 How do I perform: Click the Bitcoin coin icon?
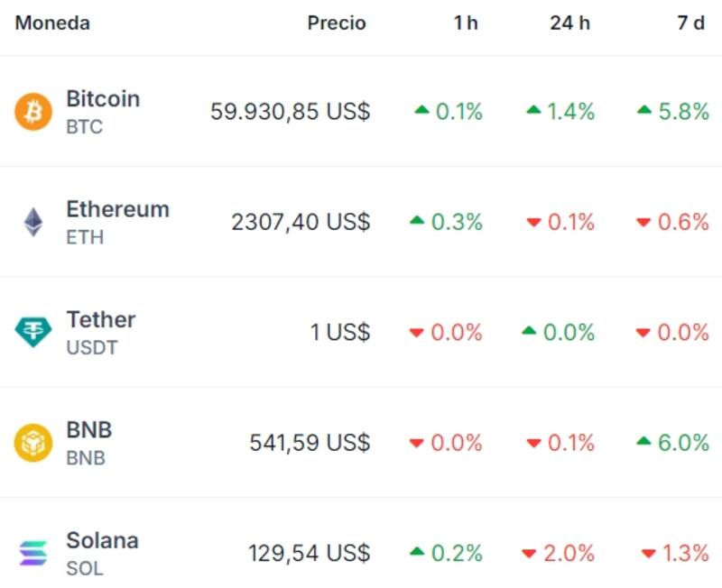(x=32, y=111)
